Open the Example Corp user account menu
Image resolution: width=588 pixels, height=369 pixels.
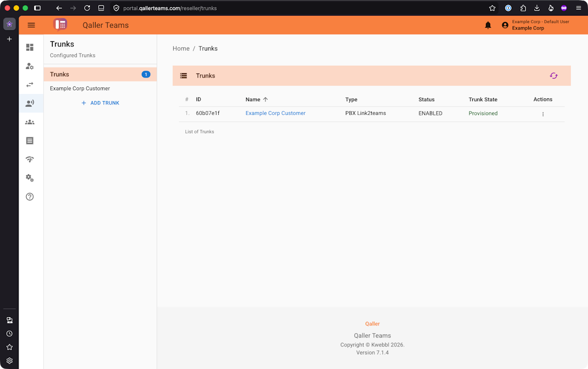click(535, 25)
